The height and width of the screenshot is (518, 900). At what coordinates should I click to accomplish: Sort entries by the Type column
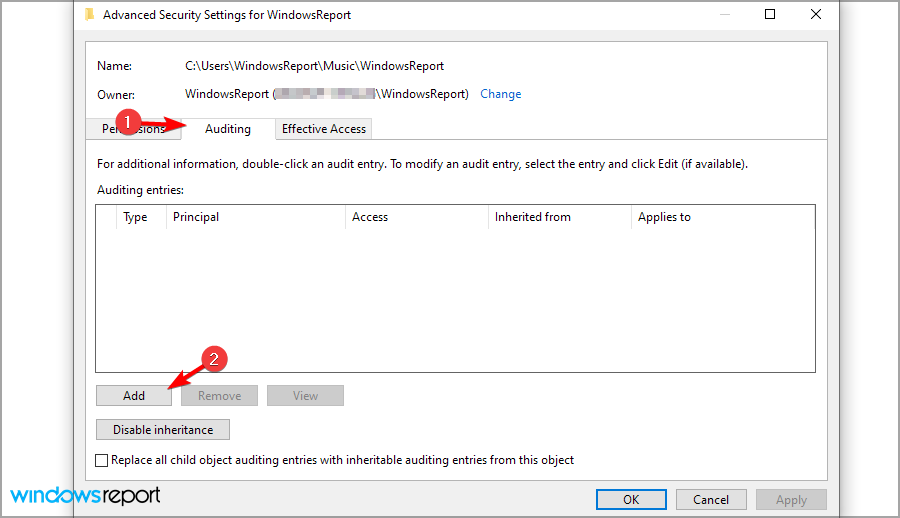tap(135, 217)
